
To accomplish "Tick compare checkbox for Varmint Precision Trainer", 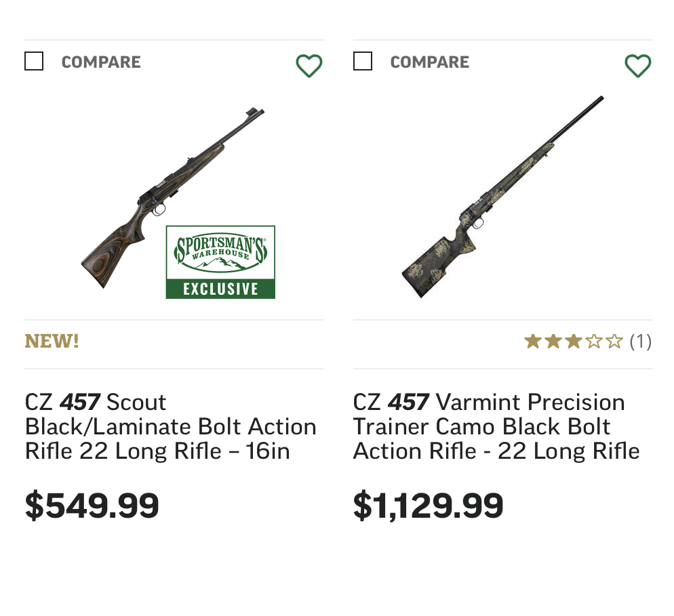I will coord(363,62).
